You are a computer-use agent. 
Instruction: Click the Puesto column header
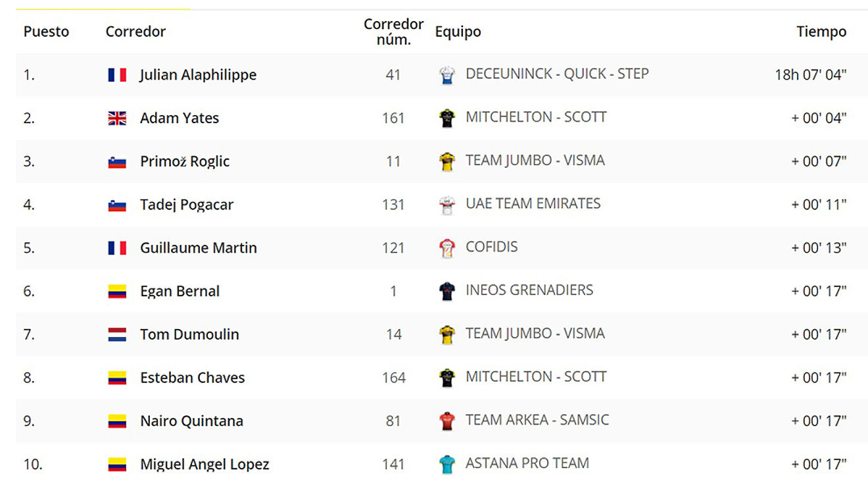point(46,32)
